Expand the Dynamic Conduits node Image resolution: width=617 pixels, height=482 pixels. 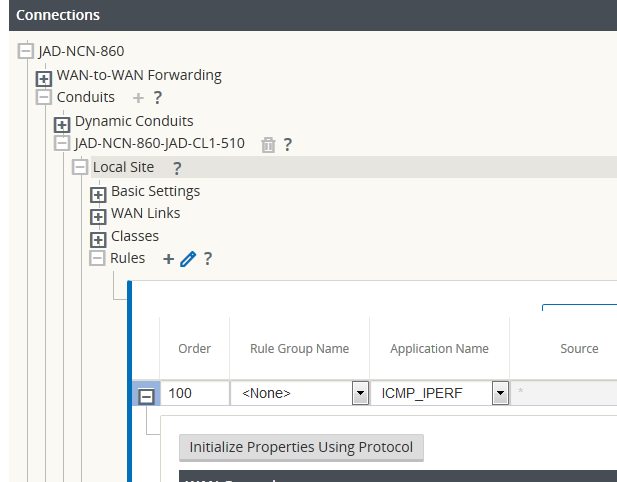tap(62, 122)
